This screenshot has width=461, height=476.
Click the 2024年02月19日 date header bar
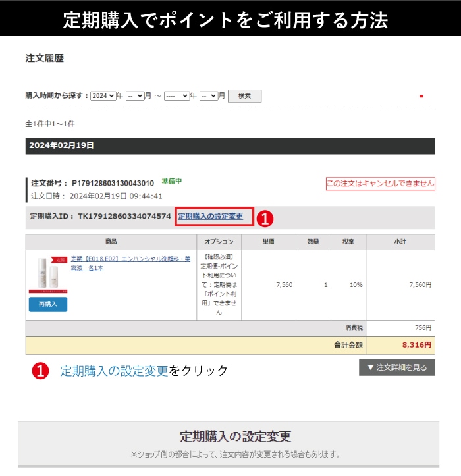click(230, 145)
